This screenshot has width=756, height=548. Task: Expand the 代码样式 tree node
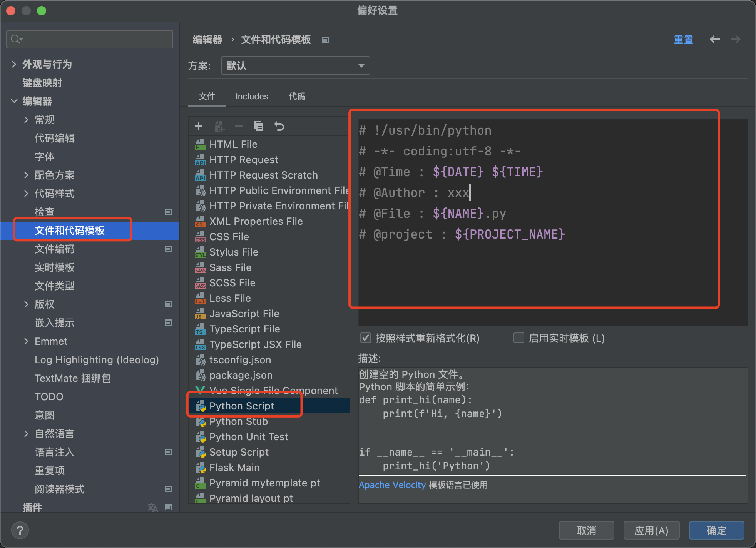tap(26, 194)
